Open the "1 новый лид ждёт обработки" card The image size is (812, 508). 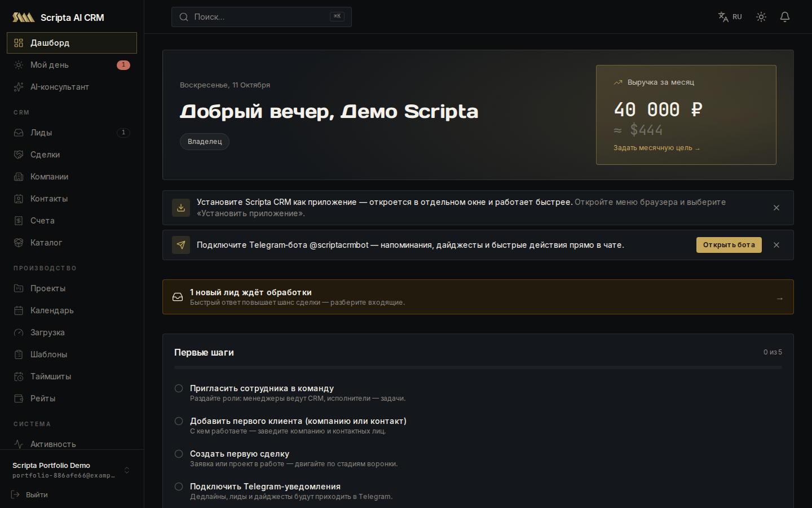click(x=478, y=297)
